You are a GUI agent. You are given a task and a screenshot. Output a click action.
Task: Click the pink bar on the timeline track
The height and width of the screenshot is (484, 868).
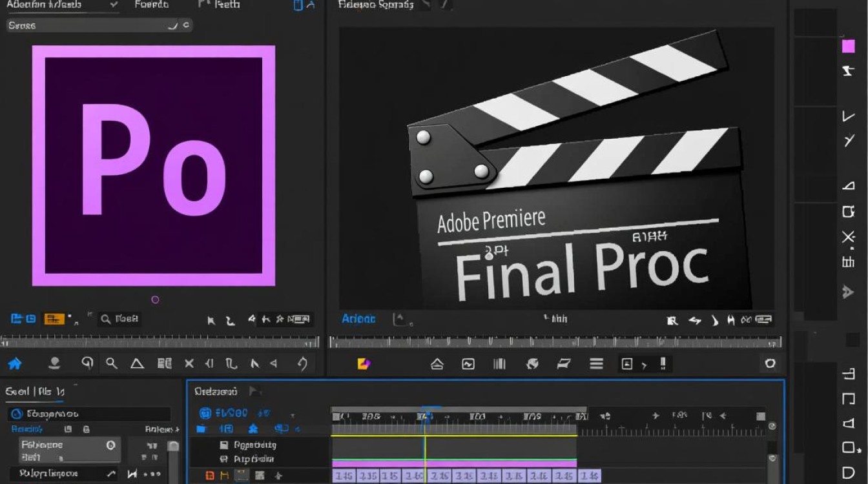[x=454, y=463]
